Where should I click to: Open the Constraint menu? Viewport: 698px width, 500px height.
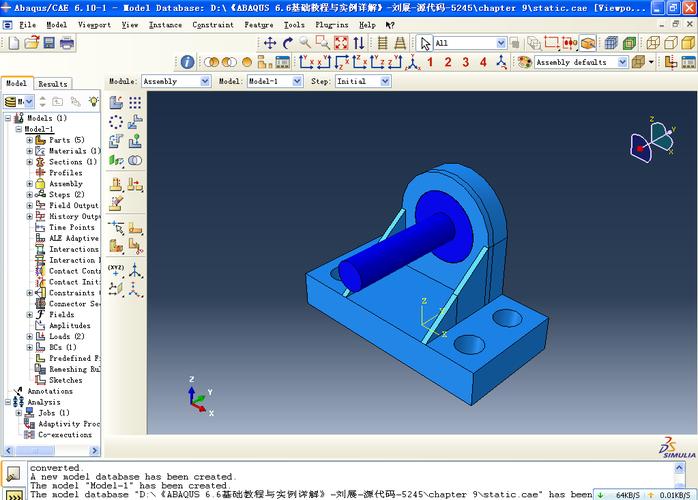213,25
